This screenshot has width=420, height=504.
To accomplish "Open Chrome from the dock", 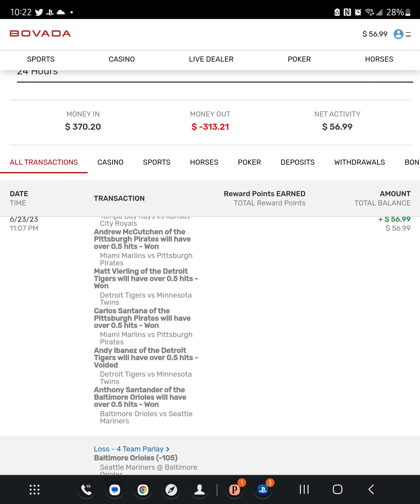I will pyautogui.click(x=143, y=490).
